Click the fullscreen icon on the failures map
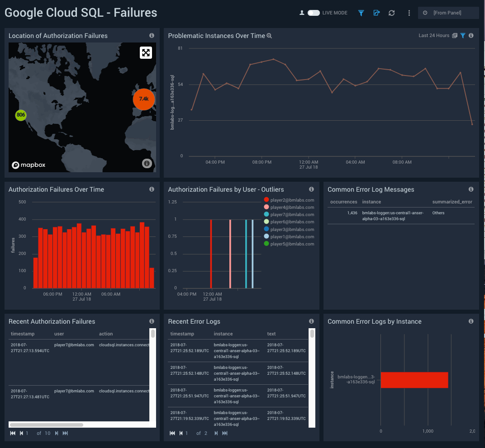The height and width of the screenshot is (448, 485). (146, 52)
